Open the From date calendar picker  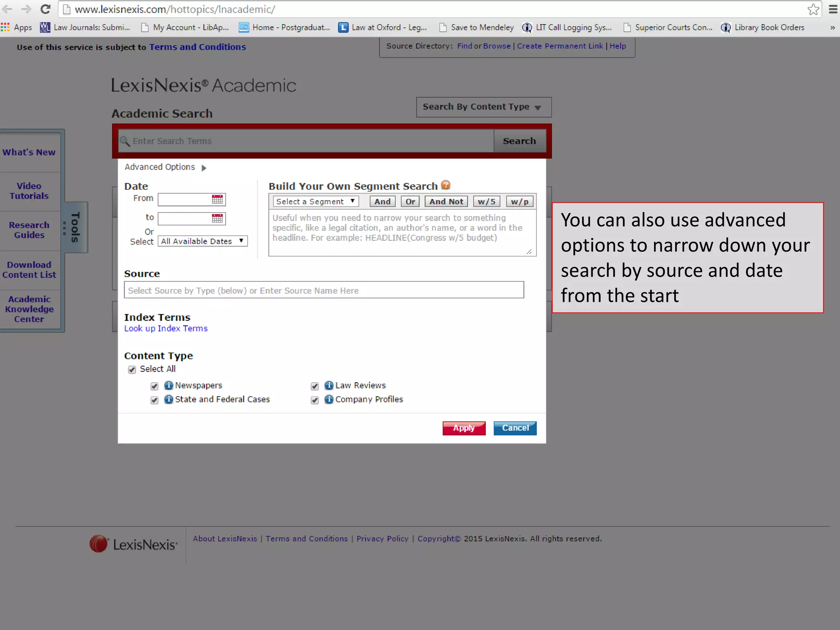217,199
